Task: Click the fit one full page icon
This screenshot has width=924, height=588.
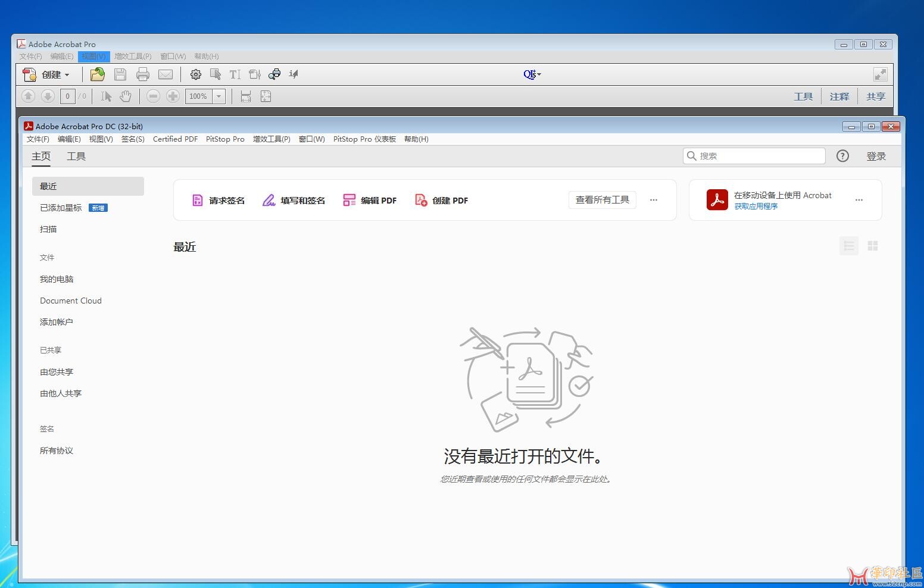Action: pyautogui.click(x=266, y=96)
